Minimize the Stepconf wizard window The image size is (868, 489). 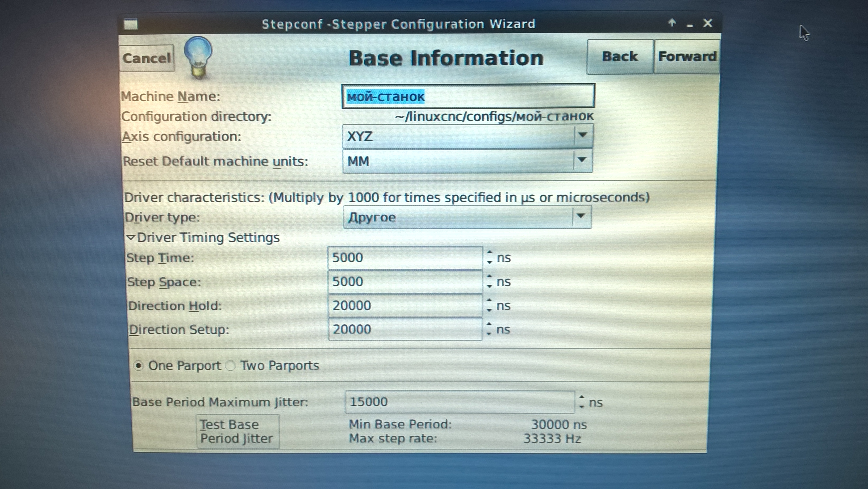689,24
